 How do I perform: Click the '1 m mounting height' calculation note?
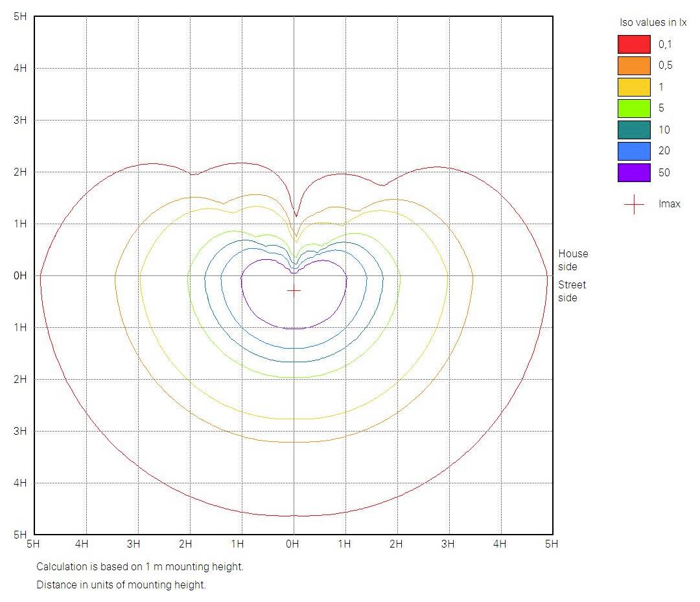[140, 567]
